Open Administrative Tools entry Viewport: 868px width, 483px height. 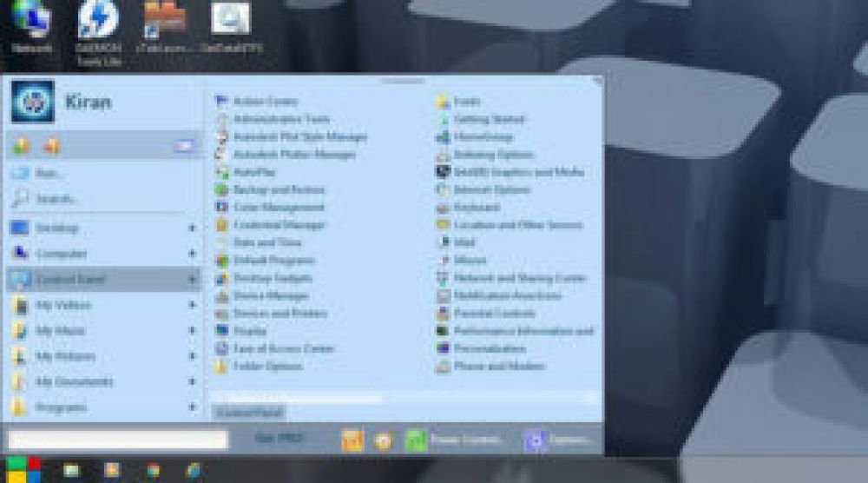coord(273,119)
